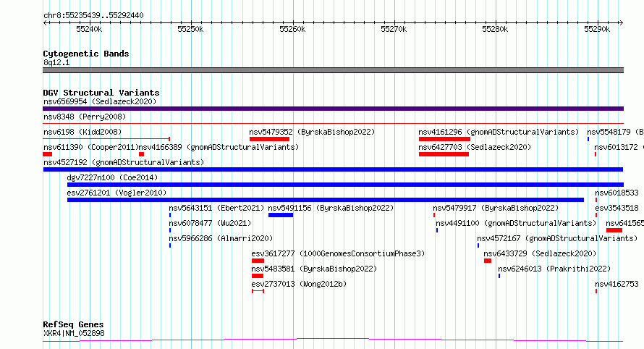Click the 55250k ruler position

pyautogui.click(x=190, y=29)
